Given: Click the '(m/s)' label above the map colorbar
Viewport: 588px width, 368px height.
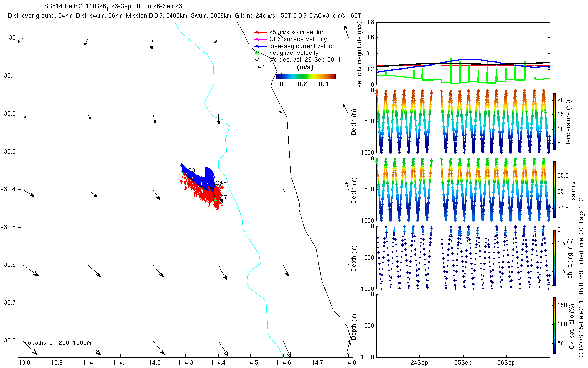Looking at the screenshot, I should tap(306, 67).
